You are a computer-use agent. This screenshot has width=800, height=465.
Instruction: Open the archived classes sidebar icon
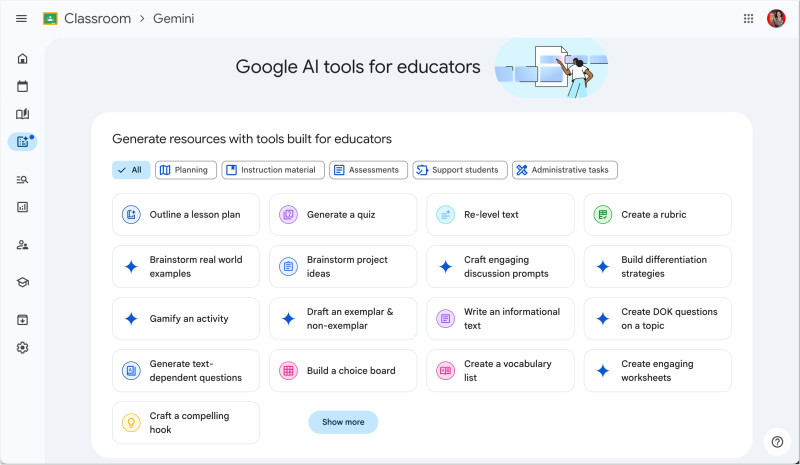pyautogui.click(x=22, y=320)
